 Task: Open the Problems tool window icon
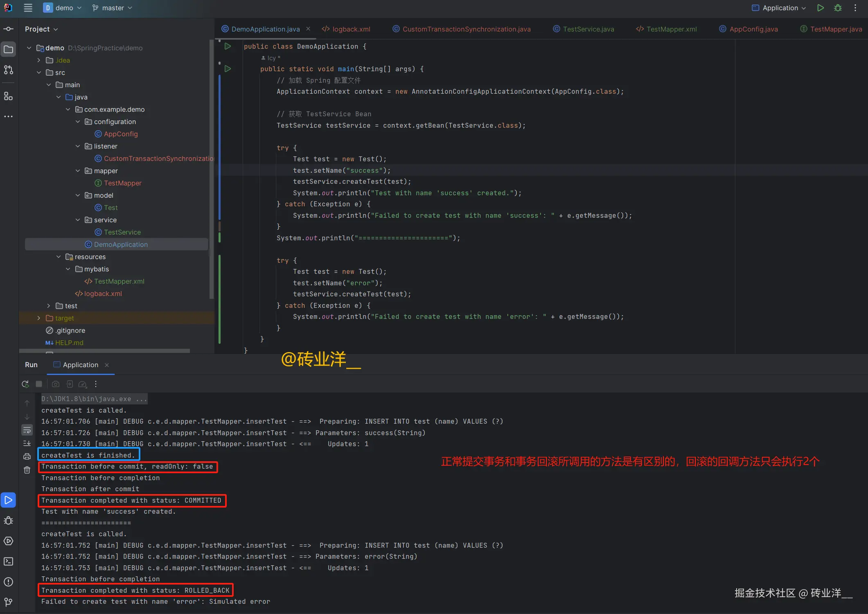click(8, 582)
